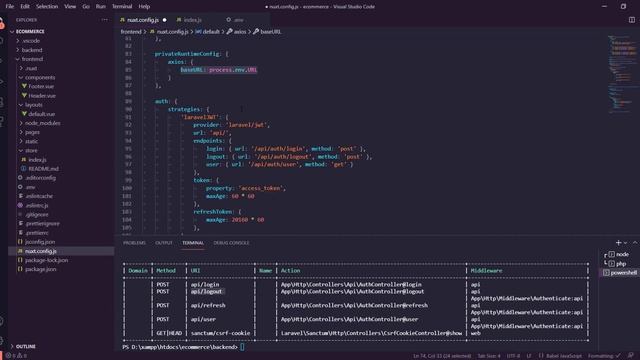Viewport: 640px width, 360px height.
Task: Click frontend in the breadcrumb
Action: [131, 31]
